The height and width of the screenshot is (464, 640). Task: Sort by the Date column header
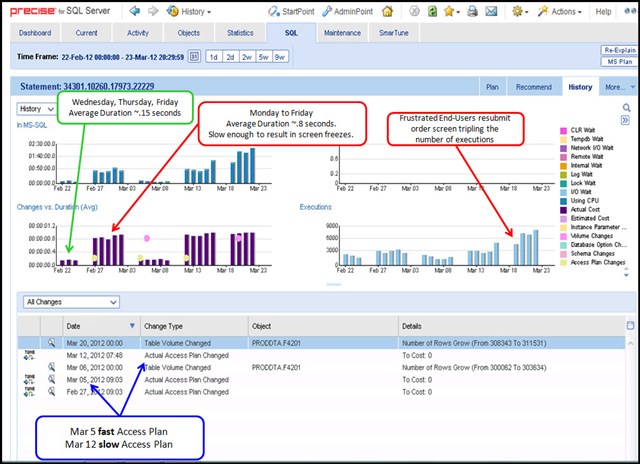tap(101, 326)
